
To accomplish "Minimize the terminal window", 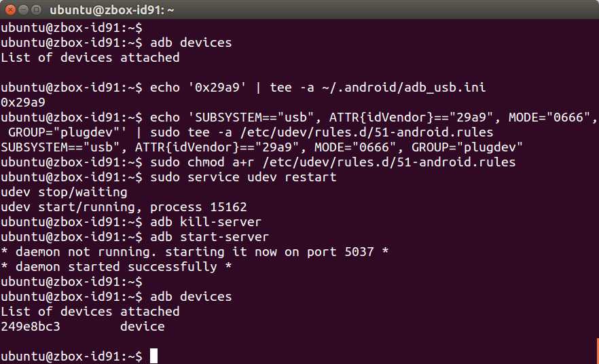I will pyautogui.click(x=22, y=10).
